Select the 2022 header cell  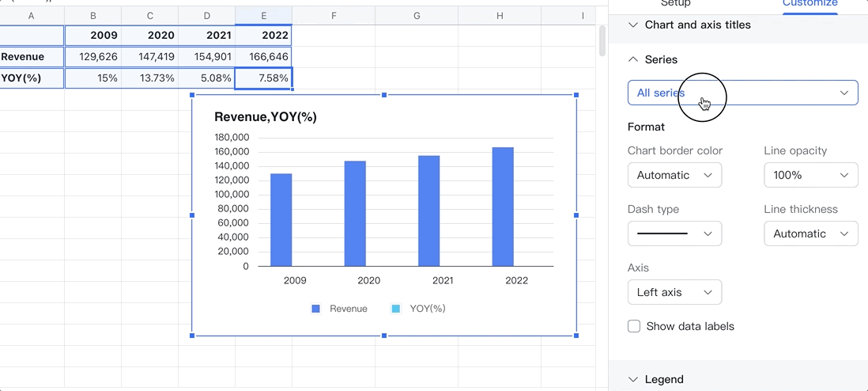(263, 36)
